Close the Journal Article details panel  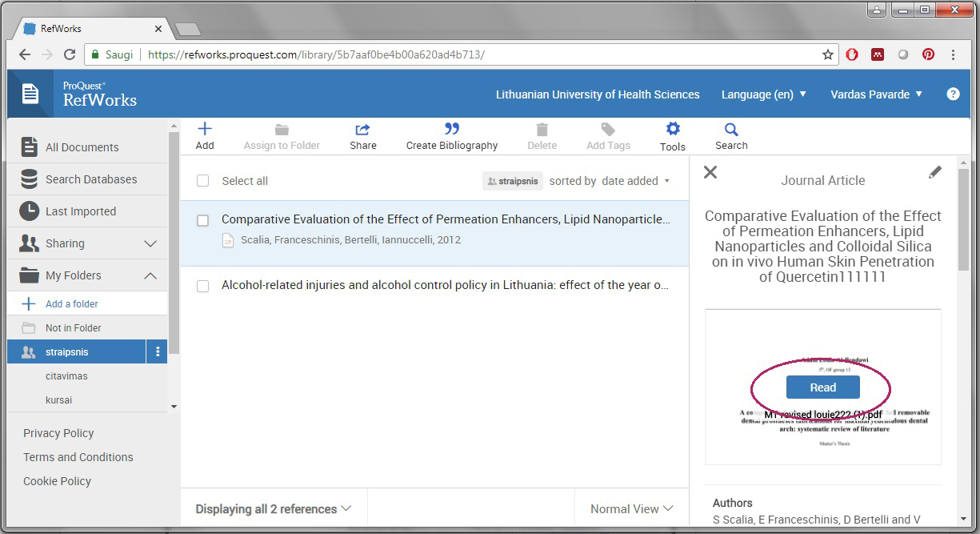point(710,172)
